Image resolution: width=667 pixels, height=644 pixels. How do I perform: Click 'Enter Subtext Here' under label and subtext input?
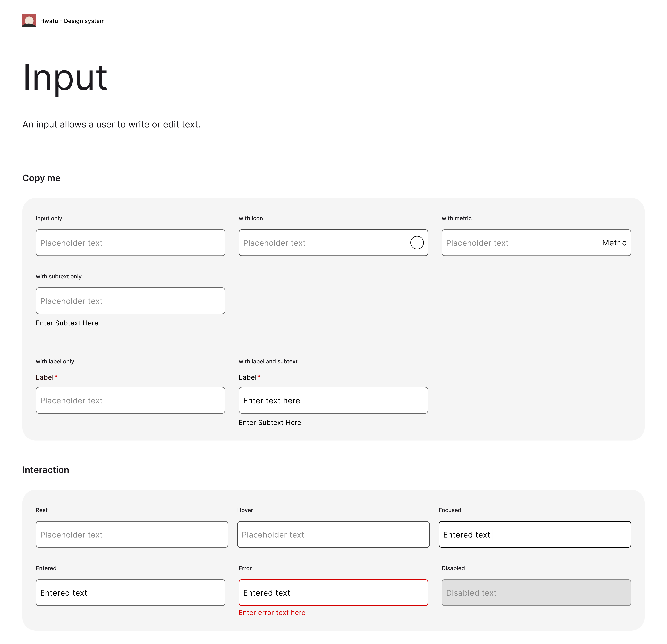[270, 423]
